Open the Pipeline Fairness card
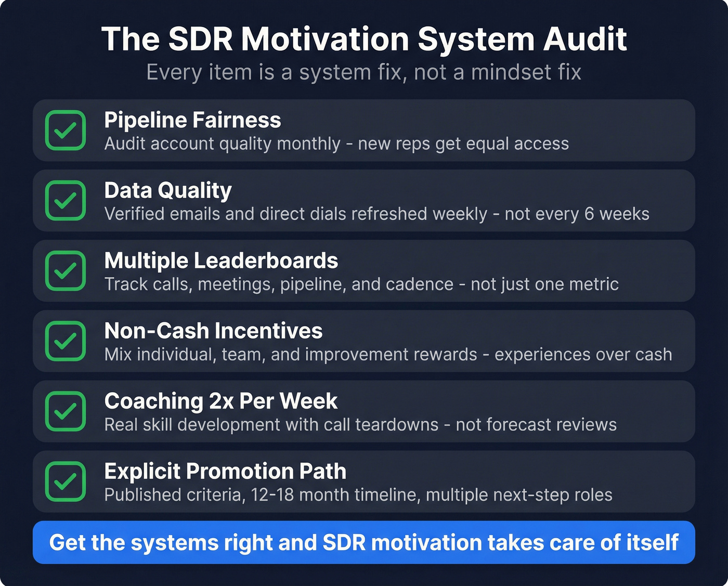 click(x=364, y=130)
